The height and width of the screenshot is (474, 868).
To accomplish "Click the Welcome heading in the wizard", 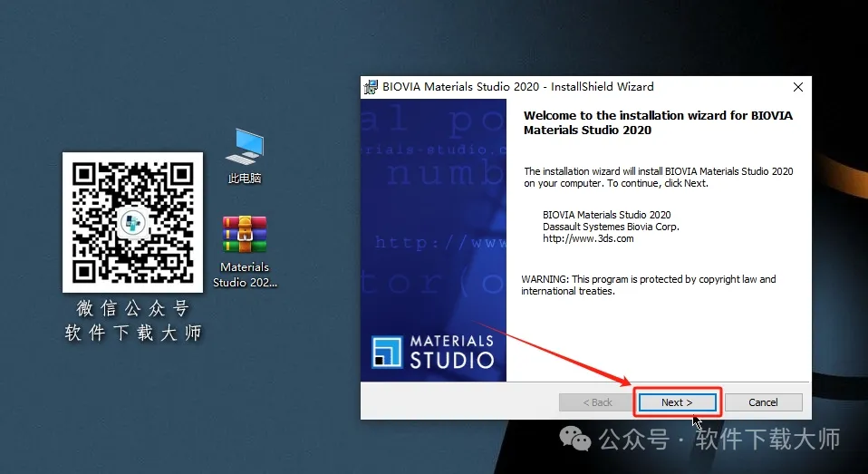I will point(659,122).
